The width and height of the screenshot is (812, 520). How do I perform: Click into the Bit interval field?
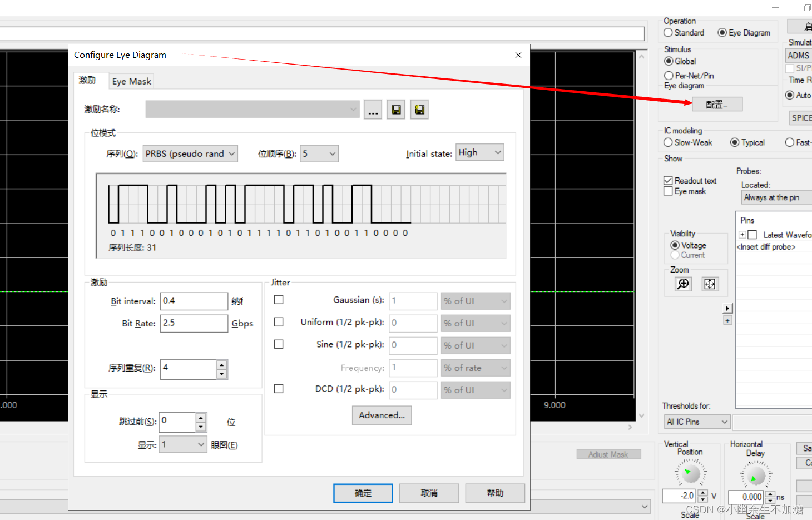(x=194, y=301)
